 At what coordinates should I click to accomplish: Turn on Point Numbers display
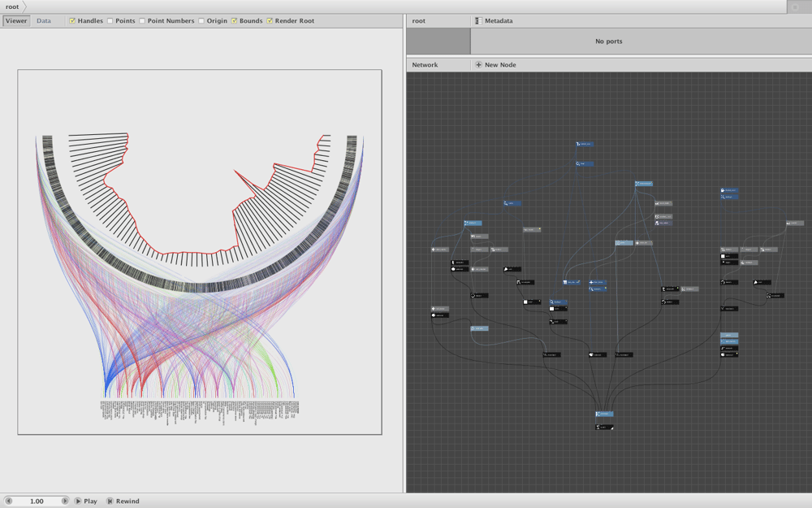(x=142, y=21)
